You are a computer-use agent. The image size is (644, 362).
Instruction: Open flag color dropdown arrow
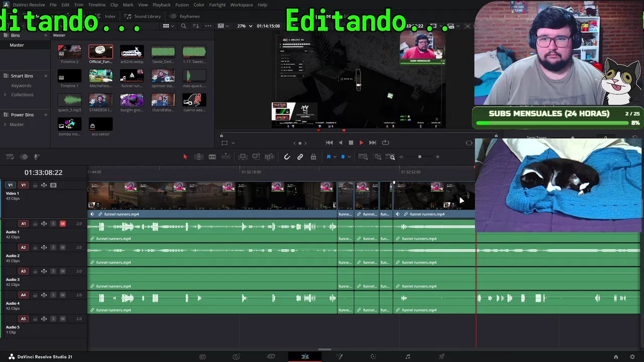335,157
